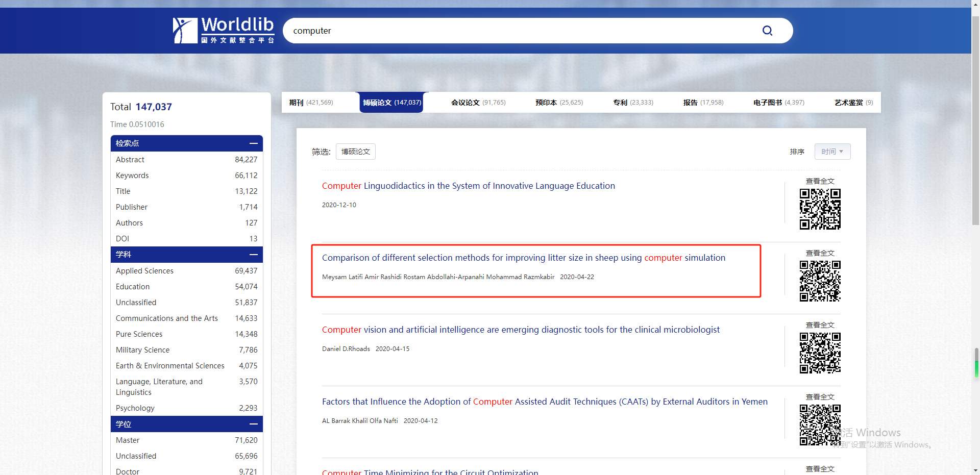
Task: Collapse the 检索点 filter section
Action: coord(253,143)
